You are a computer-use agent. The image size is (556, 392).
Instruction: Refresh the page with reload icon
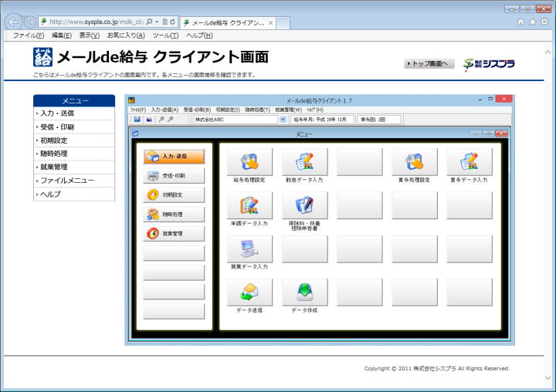172,22
